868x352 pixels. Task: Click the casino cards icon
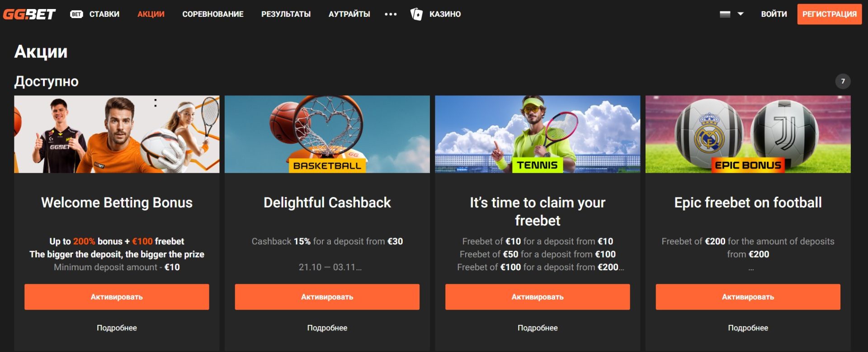tap(416, 14)
